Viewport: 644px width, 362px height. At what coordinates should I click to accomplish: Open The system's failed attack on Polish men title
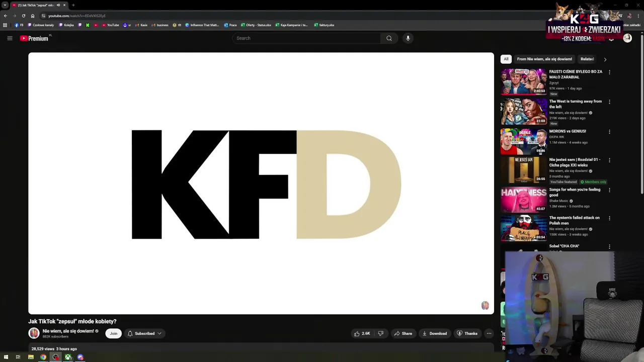(x=575, y=220)
